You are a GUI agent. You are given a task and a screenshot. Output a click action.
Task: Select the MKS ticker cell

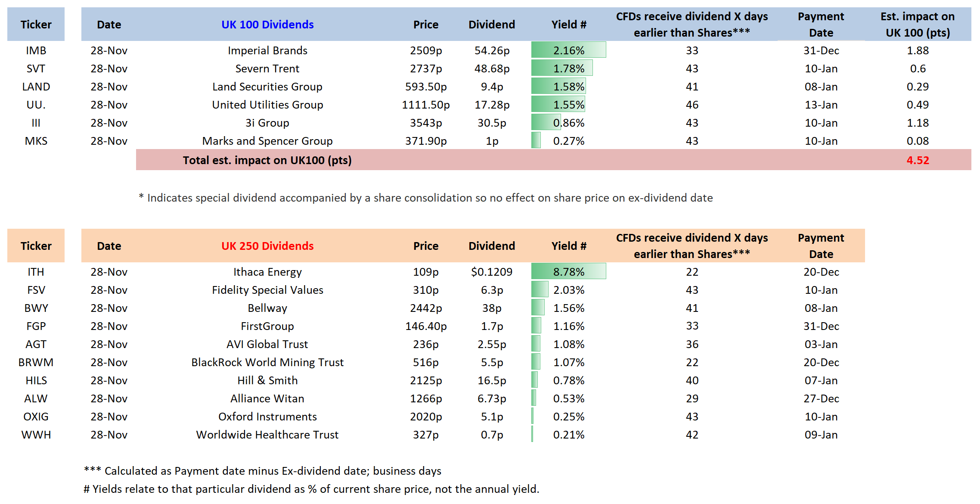pos(36,141)
